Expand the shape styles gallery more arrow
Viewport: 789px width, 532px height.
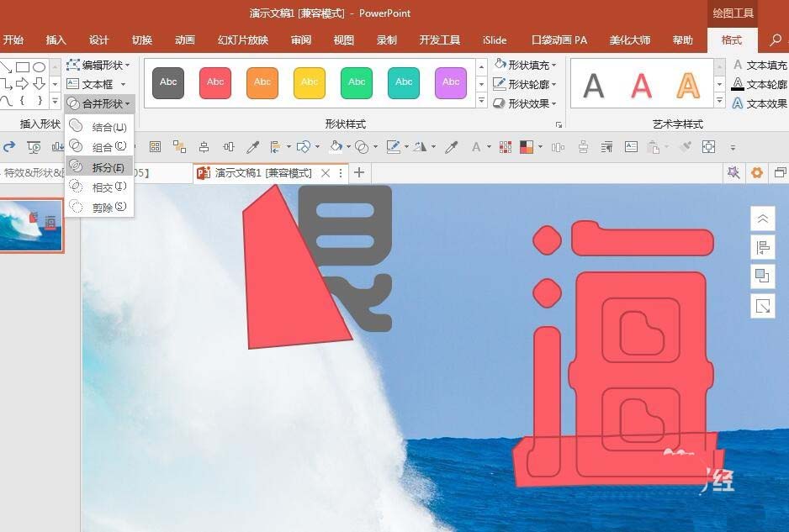pos(481,101)
